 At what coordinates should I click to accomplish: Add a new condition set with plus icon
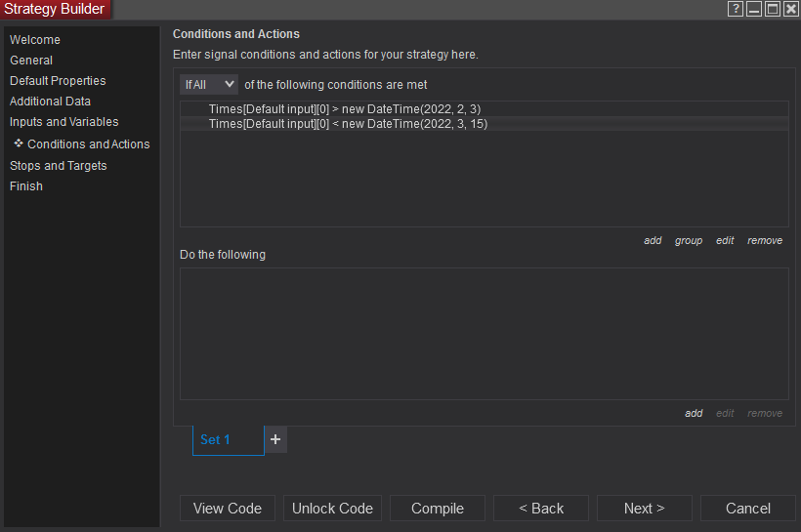(275, 439)
